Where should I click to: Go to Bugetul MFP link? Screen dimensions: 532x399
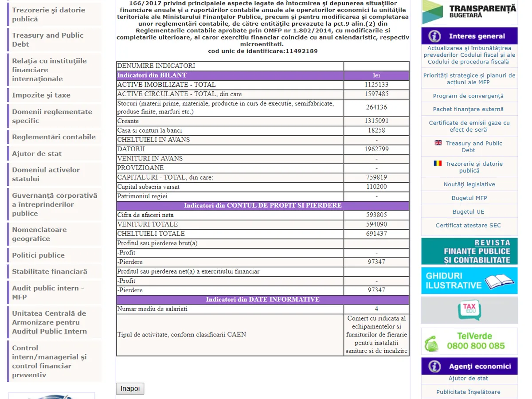point(469,198)
